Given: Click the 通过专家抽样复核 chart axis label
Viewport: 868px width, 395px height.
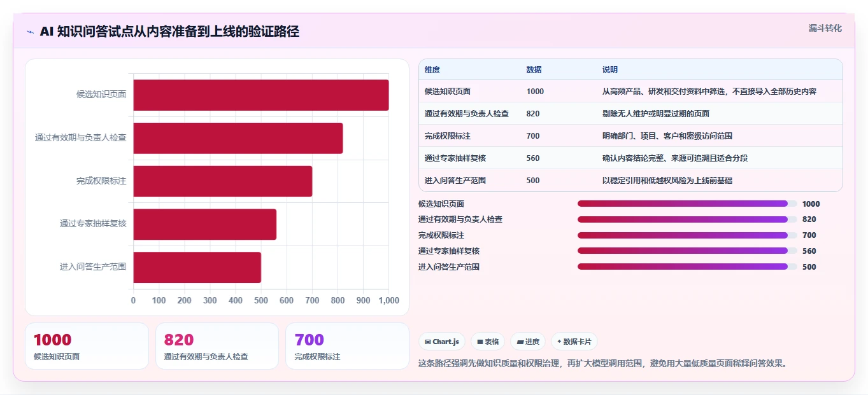Looking at the screenshot, I should (x=93, y=224).
